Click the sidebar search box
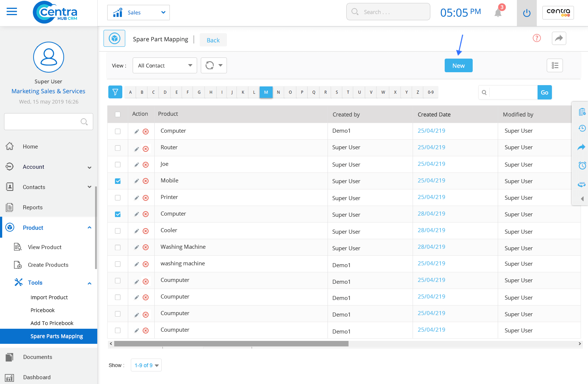 point(49,122)
